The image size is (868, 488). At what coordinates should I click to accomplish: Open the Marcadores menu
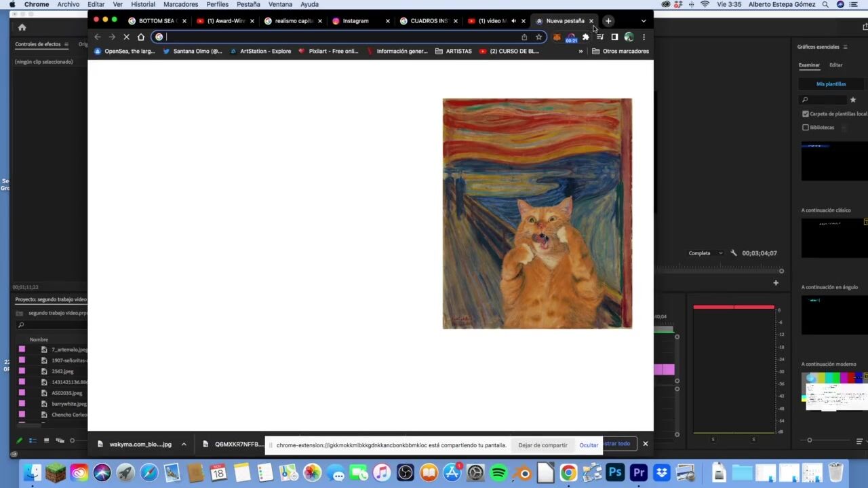pyautogui.click(x=181, y=4)
